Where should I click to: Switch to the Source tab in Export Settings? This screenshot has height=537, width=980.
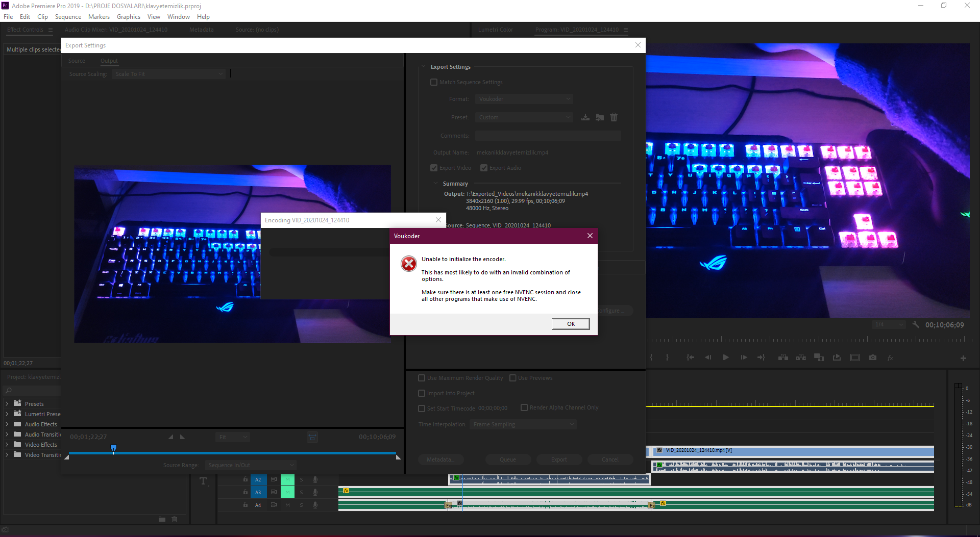(77, 61)
